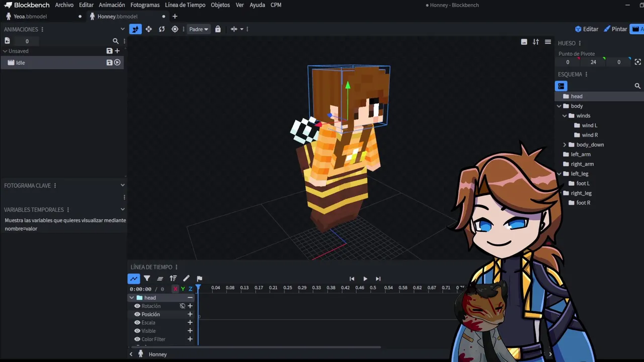644x362 pixels.
Task: Open the Archivo menu
Action: [x=64, y=5]
